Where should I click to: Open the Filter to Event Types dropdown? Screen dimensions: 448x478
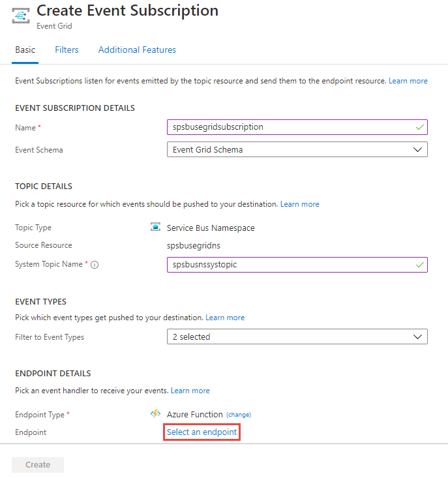(x=297, y=336)
